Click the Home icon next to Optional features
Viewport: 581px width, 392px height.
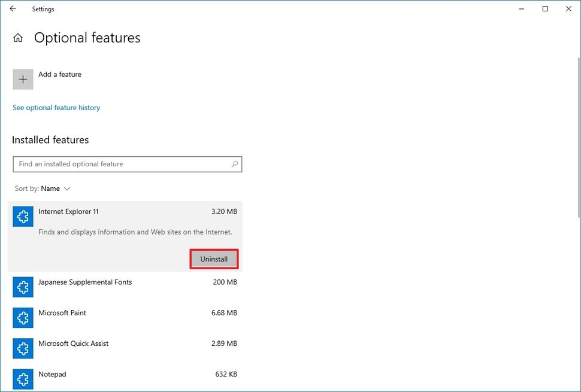18,37
